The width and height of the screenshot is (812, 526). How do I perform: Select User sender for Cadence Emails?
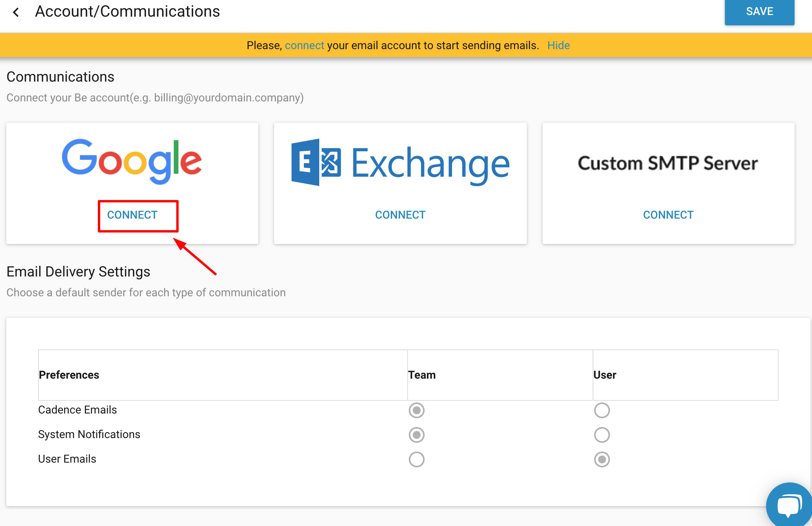pyautogui.click(x=602, y=410)
